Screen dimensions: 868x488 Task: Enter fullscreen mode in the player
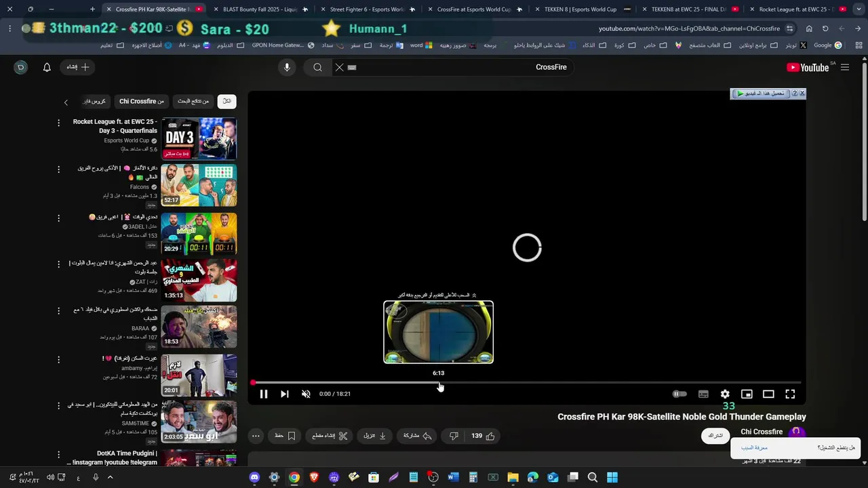[x=790, y=394]
